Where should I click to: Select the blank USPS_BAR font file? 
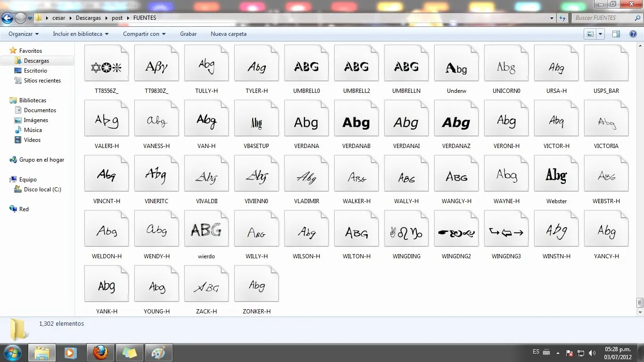click(x=606, y=69)
